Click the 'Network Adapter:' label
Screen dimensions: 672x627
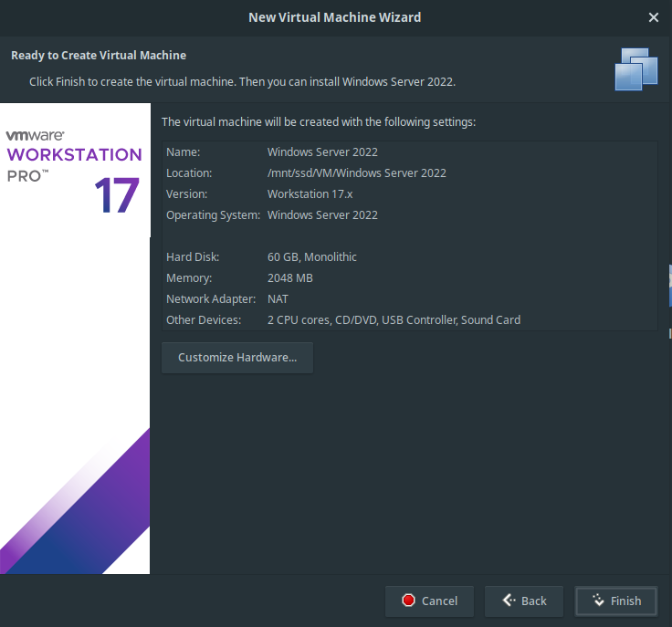tap(211, 299)
